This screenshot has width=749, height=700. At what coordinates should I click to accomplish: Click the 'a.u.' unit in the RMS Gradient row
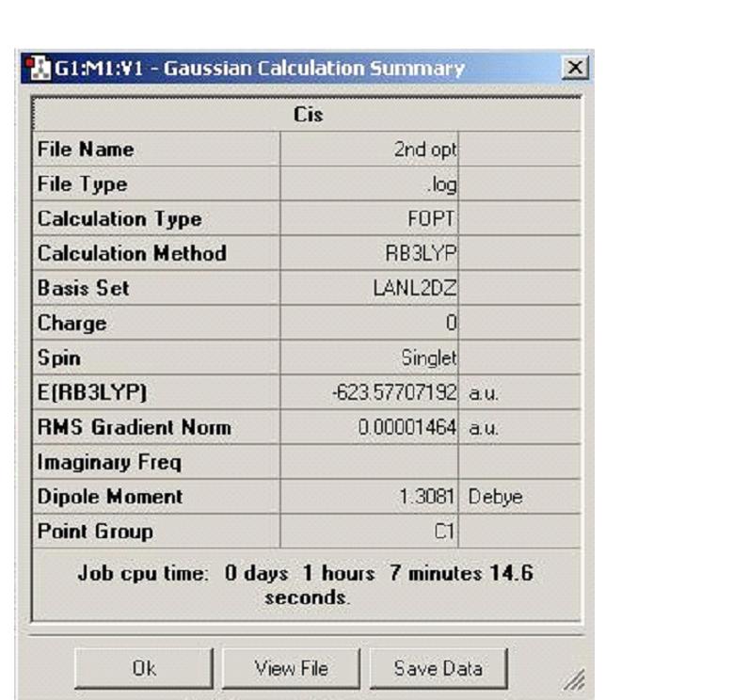484,429
